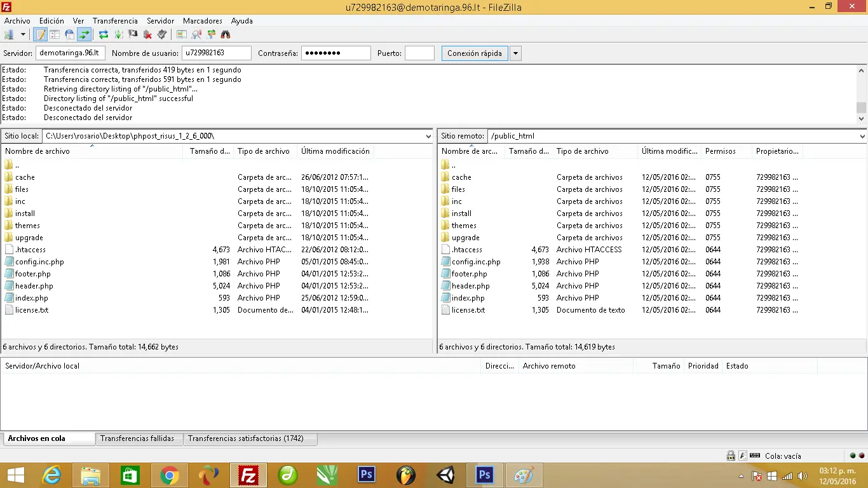The width and height of the screenshot is (868, 488).
Task: Expand the Sitio local path dropdown
Action: [428, 136]
